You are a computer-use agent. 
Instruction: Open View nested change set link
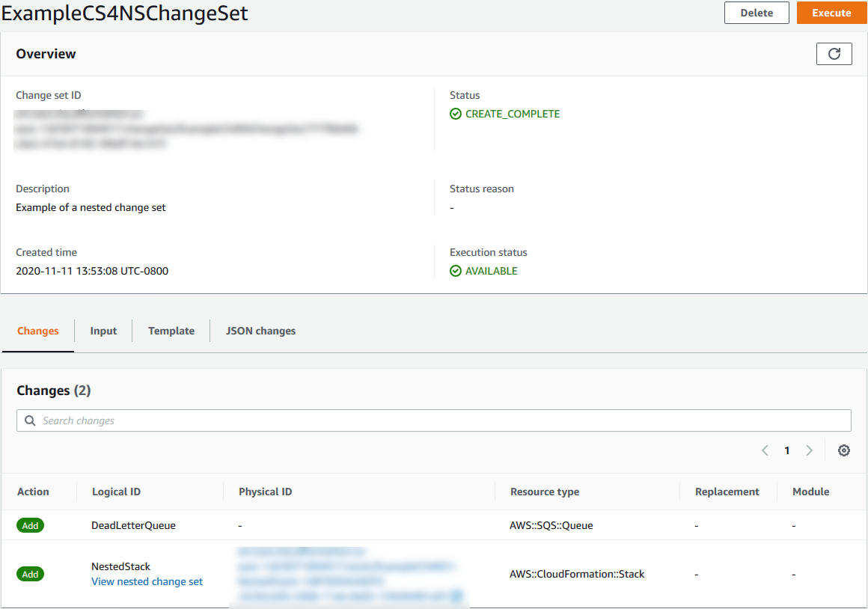coord(147,581)
